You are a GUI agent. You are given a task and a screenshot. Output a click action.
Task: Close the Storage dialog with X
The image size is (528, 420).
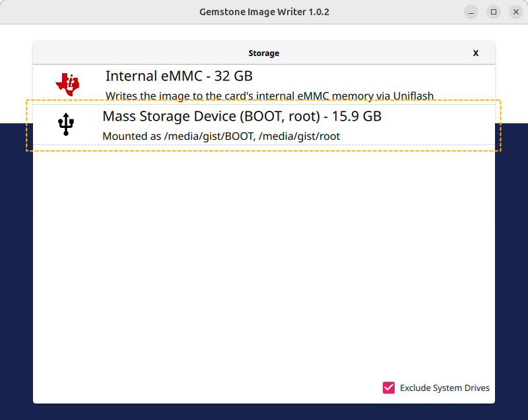[x=475, y=53]
